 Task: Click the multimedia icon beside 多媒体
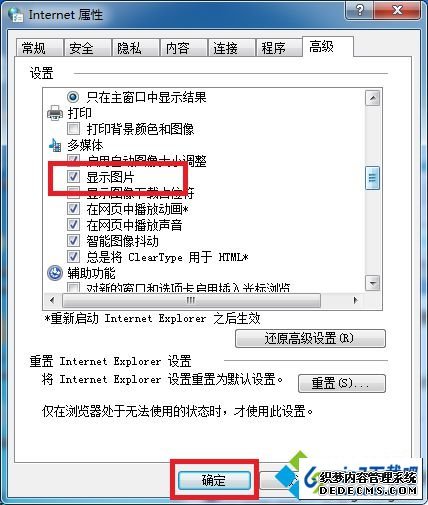tap(55, 145)
